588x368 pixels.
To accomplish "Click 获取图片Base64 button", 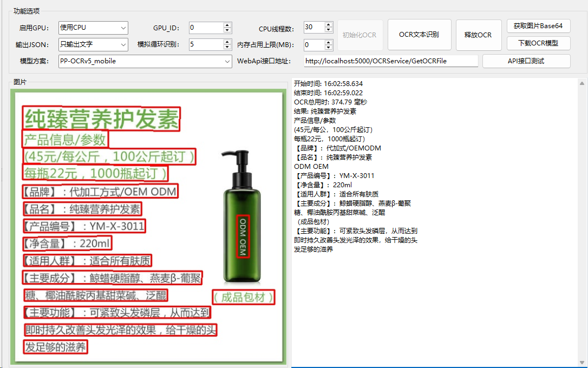I will point(538,26).
